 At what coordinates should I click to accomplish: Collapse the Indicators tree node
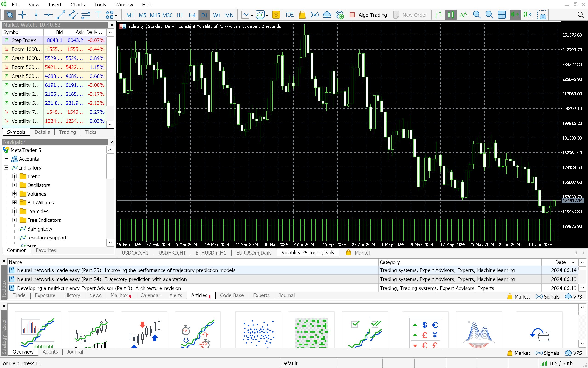click(x=6, y=167)
